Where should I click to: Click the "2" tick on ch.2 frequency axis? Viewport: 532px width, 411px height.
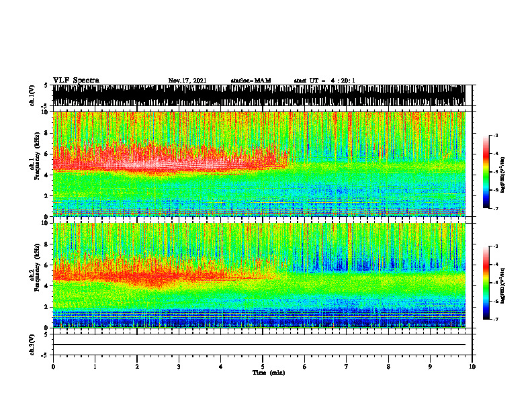(x=47, y=307)
